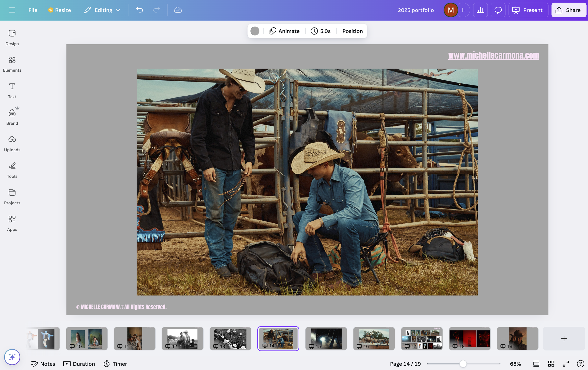588x370 pixels.
Task: Open the Canva AI assistant sparkle icon
Action: [12, 357]
